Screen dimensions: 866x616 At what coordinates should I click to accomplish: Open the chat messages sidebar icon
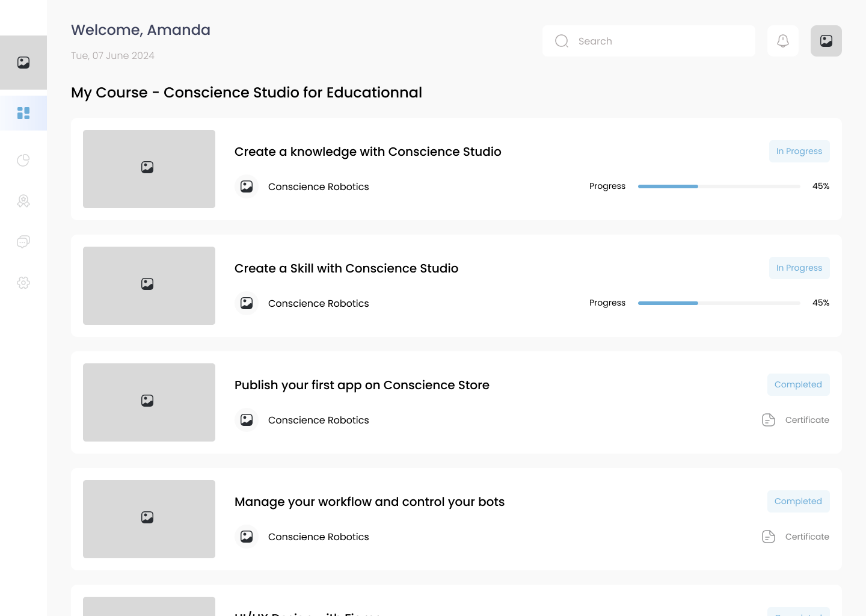click(x=23, y=242)
